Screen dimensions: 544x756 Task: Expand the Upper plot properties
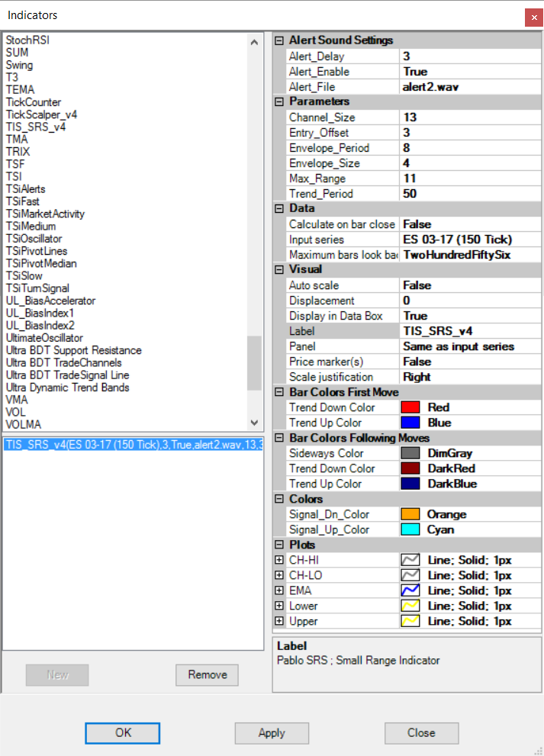(x=279, y=621)
